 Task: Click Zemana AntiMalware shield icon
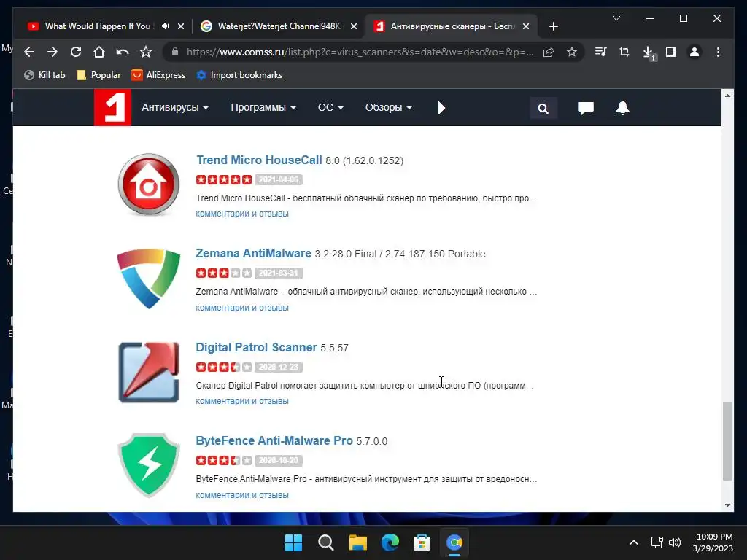[149, 278]
